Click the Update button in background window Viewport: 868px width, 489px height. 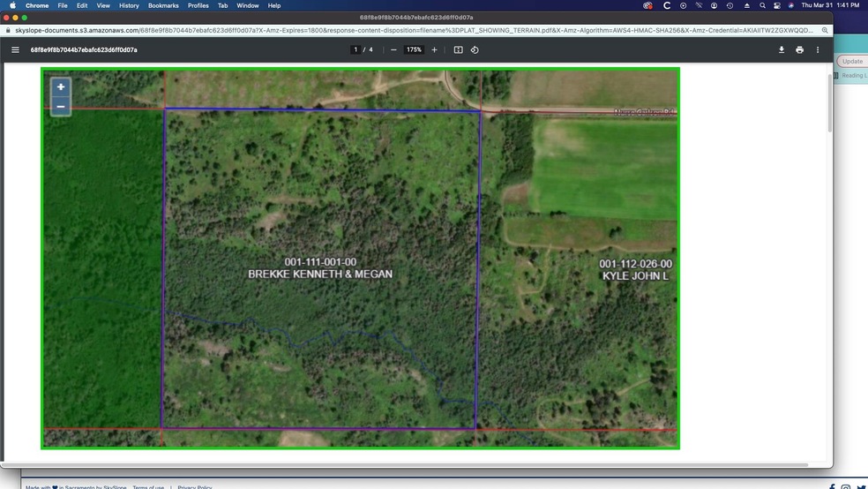852,62
